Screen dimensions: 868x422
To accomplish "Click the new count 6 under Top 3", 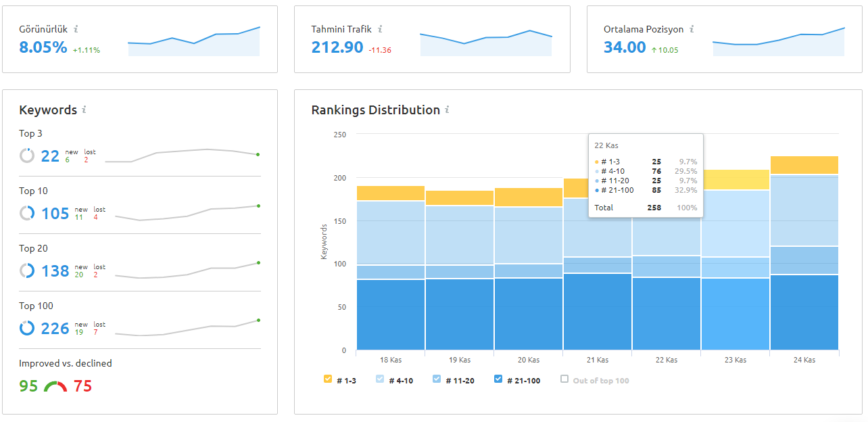I will point(68,160).
